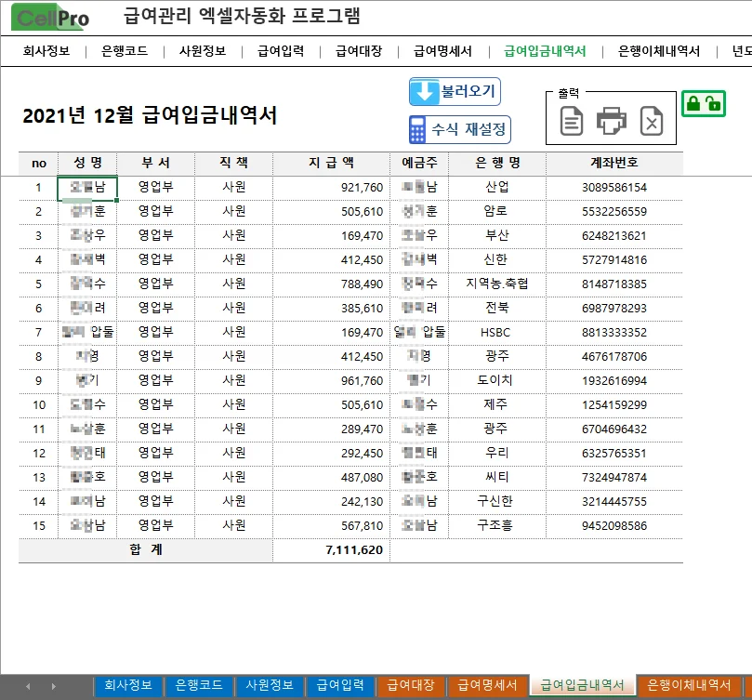Open 급여입력 in the top menu
The width and height of the screenshot is (752, 700).
281,51
